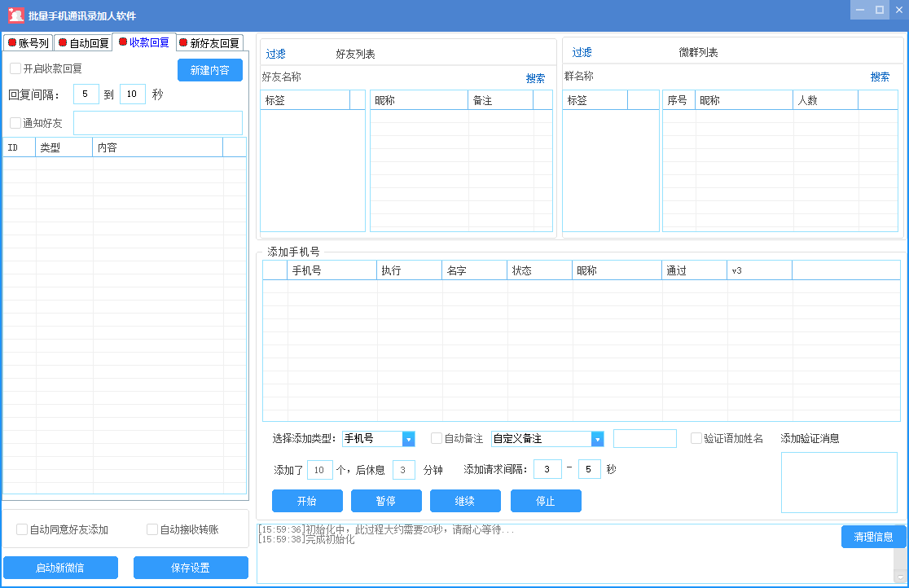Minimize the application window
This screenshot has height=588, width=909.
(x=860, y=10)
